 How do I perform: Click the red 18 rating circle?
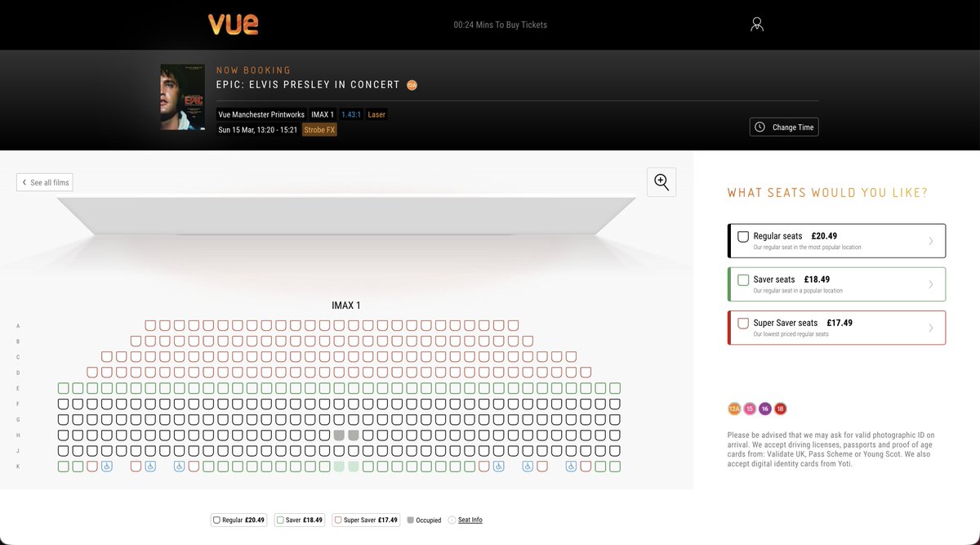pos(781,409)
